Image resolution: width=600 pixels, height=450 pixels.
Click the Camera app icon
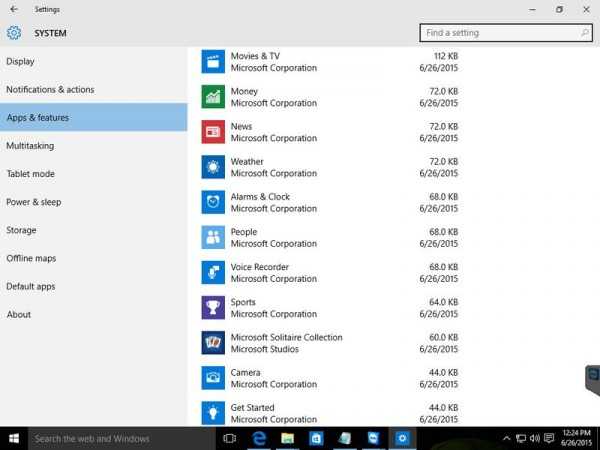pyautogui.click(x=213, y=378)
